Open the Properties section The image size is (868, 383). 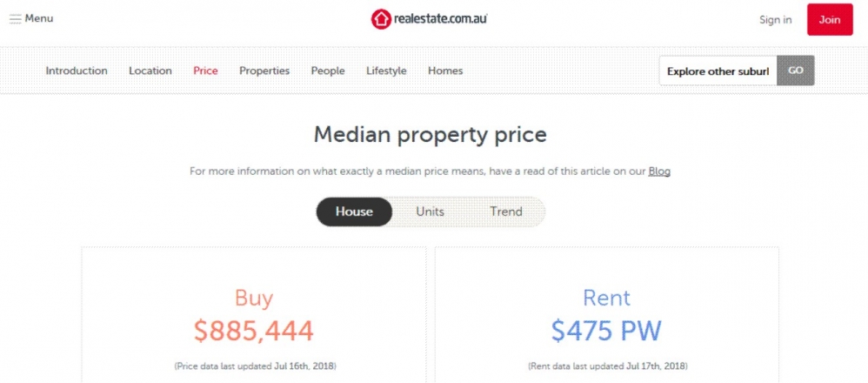(264, 71)
